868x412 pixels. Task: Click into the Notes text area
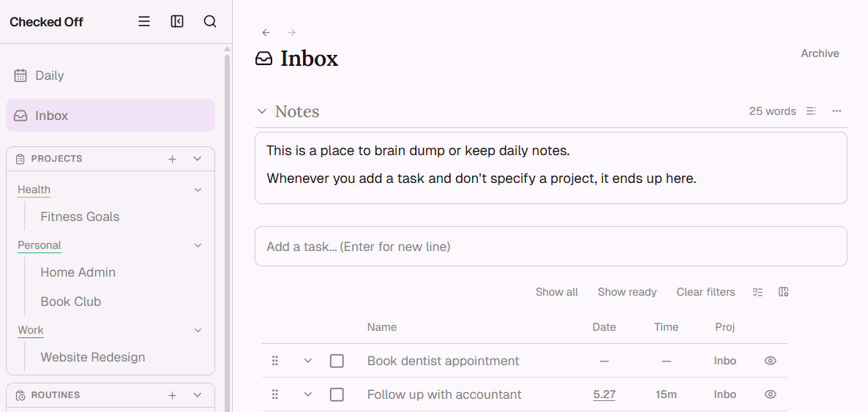pyautogui.click(x=551, y=168)
